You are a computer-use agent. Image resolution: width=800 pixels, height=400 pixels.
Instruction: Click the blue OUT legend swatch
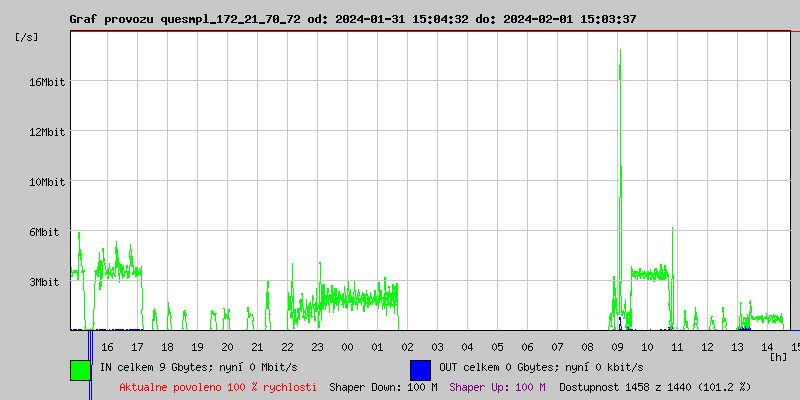(x=420, y=369)
